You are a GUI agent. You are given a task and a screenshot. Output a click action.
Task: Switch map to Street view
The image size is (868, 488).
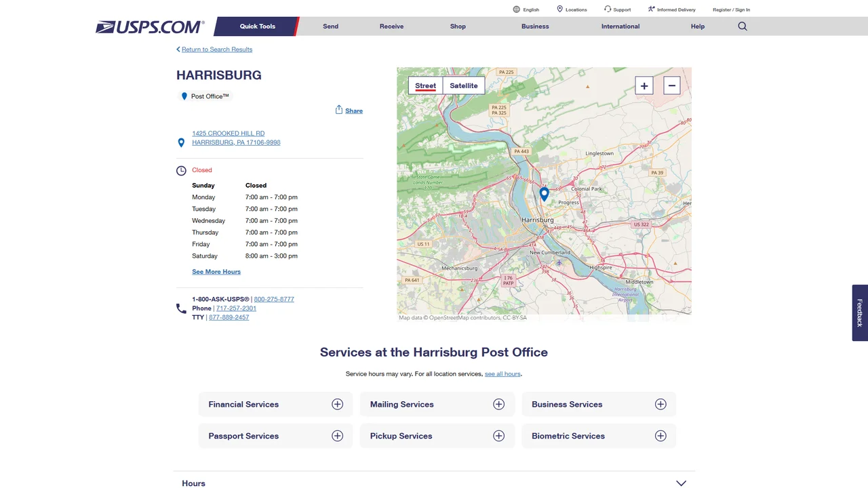tap(426, 85)
